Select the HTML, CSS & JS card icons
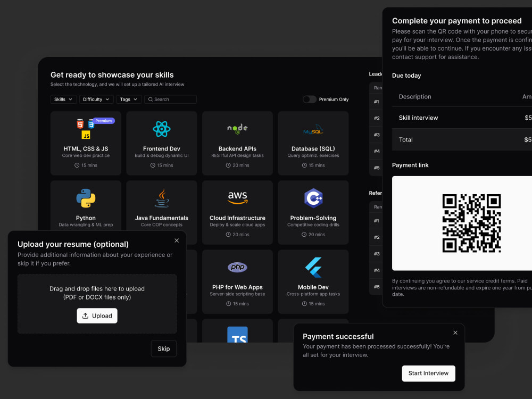This screenshot has width=532, height=399. click(x=86, y=129)
